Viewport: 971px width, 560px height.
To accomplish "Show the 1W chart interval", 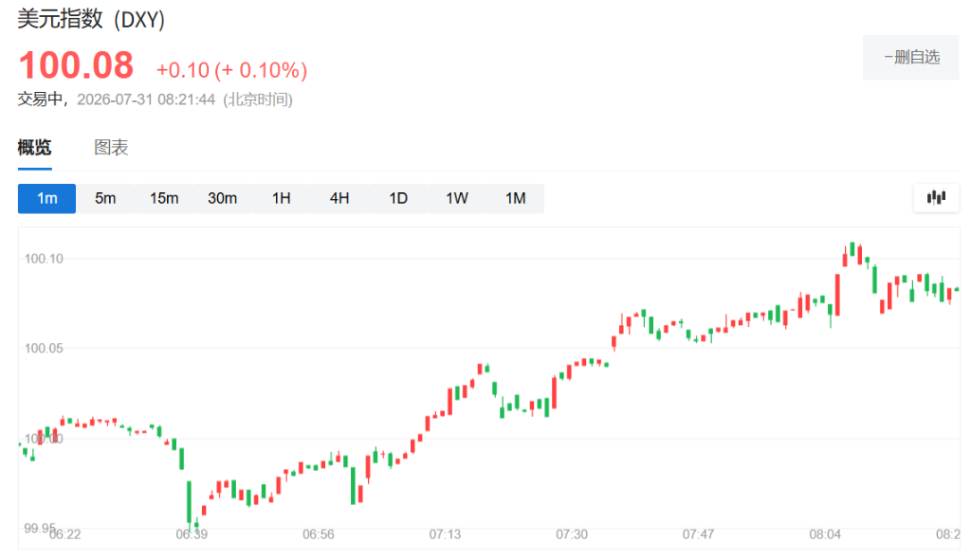I will click(457, 199).
